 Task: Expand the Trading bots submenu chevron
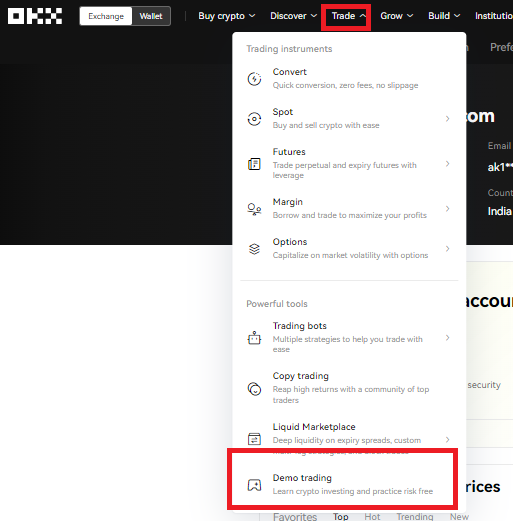[x=448, y=338]
